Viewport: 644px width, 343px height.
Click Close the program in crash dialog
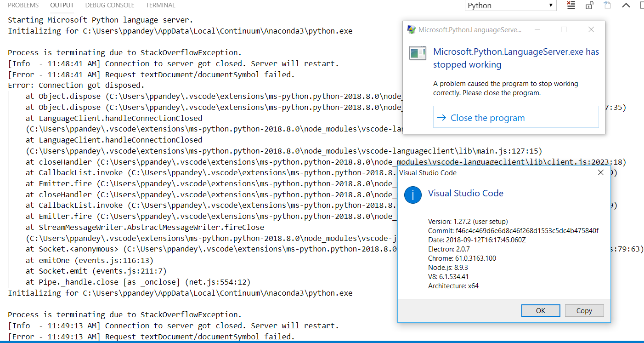516,117
